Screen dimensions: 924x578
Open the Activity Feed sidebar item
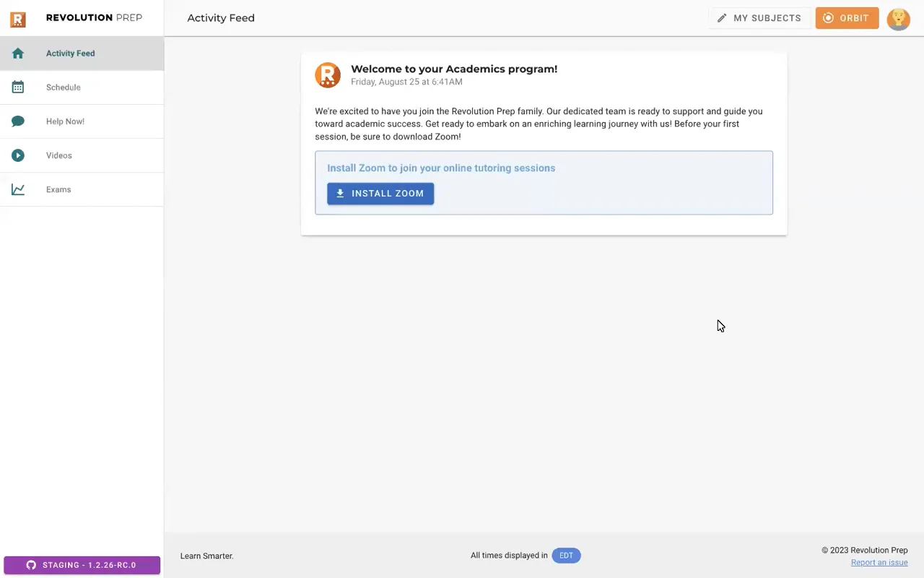[x=82, y=53]
